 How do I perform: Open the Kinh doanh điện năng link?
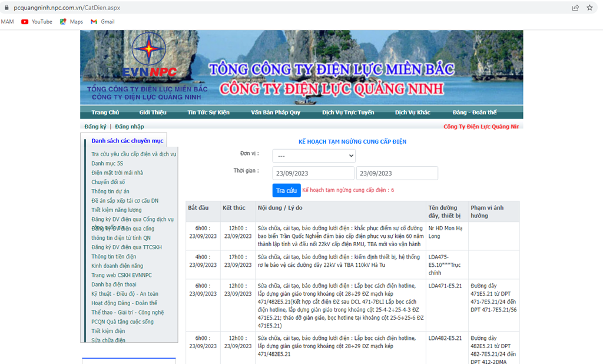click(117, 266)
